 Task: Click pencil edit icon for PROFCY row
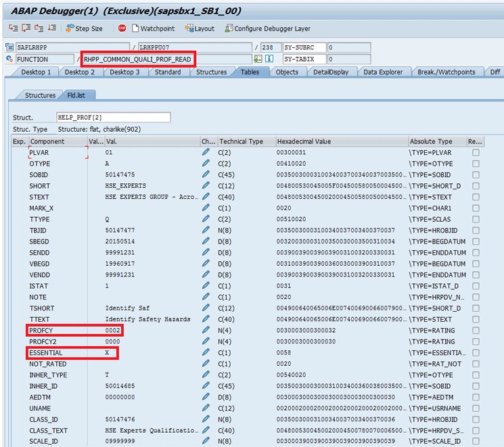[206, 331]
